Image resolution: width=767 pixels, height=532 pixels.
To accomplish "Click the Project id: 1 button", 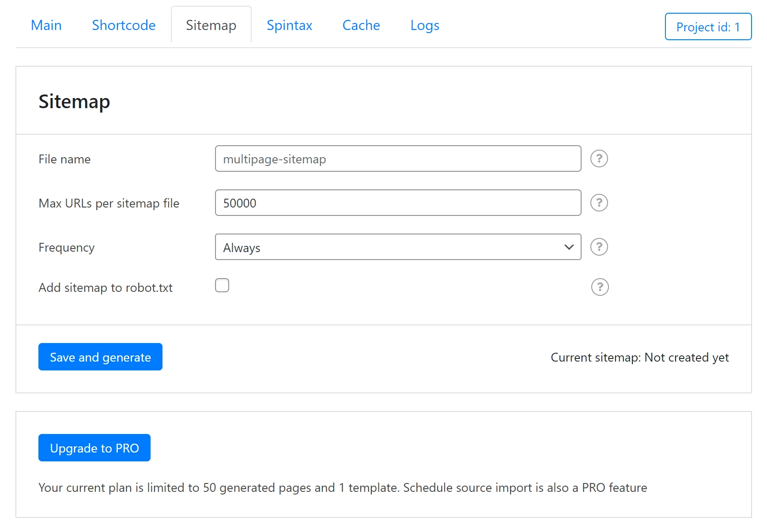I will click(x=708, y=26).
